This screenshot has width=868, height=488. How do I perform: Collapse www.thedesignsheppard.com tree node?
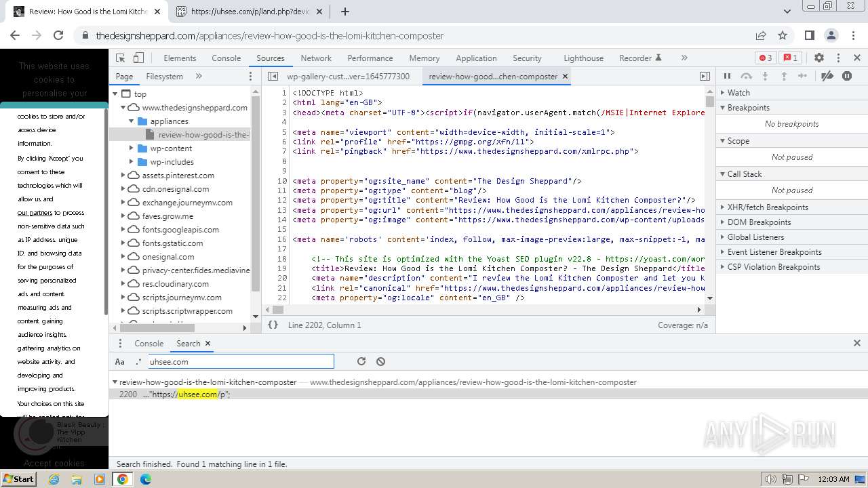(123, 108)
